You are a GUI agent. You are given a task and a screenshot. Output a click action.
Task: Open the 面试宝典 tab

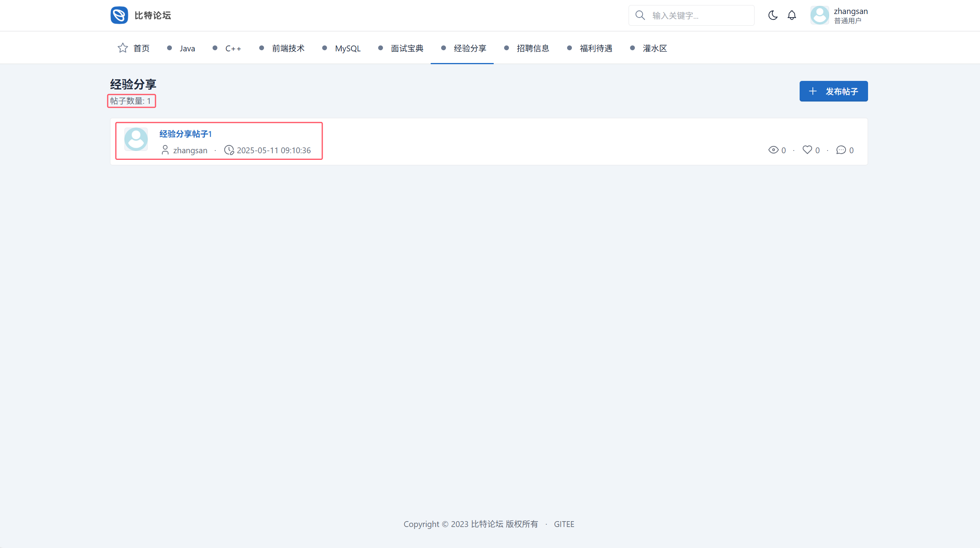(407, 48)
